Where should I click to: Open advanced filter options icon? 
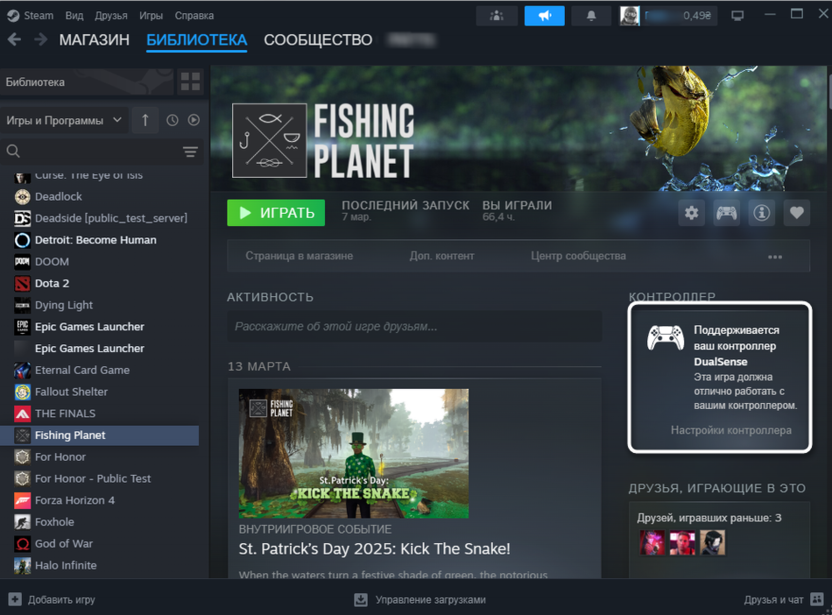pyautogui.click(x=190, y=152)
